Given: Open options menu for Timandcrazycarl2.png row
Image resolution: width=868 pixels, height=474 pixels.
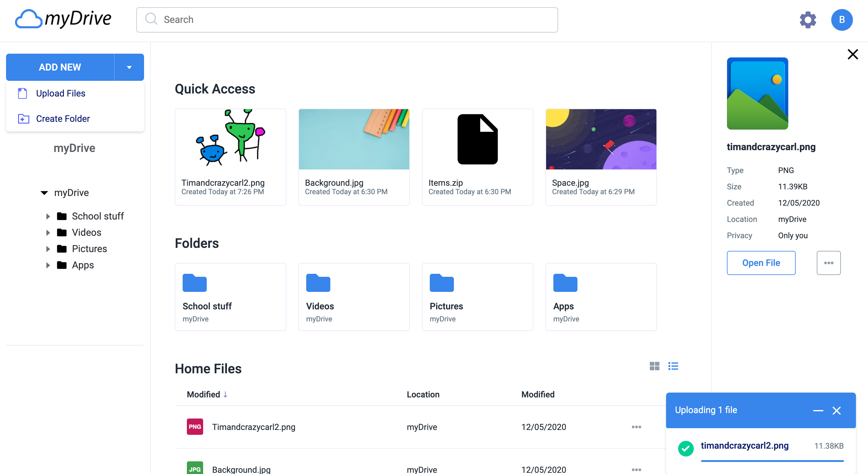Looking at the screenshot, I should [x=637, y=427].
